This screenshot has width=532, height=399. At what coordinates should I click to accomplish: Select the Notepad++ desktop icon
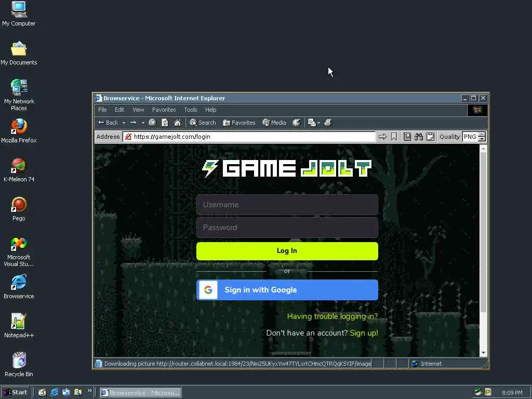tap(19, 326)
